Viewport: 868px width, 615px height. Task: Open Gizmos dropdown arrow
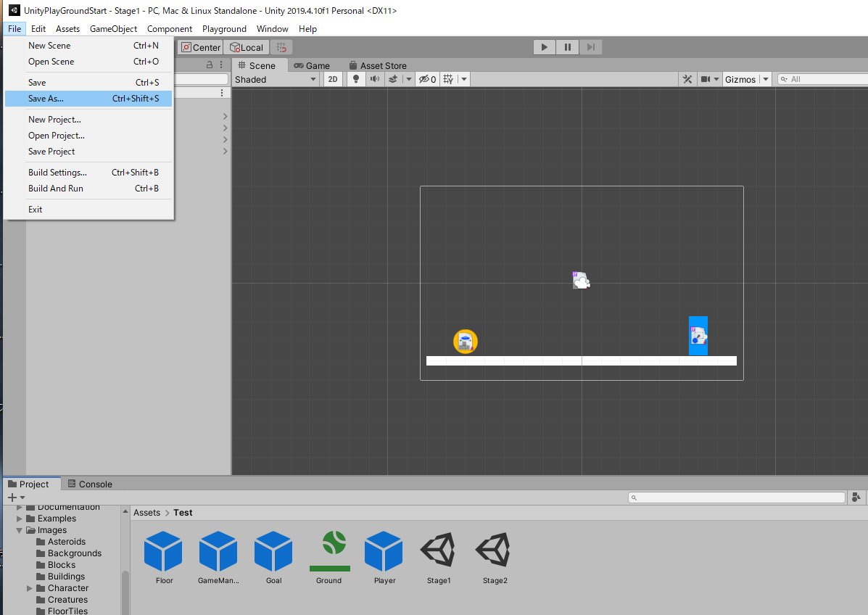click(x=766, y=79)
